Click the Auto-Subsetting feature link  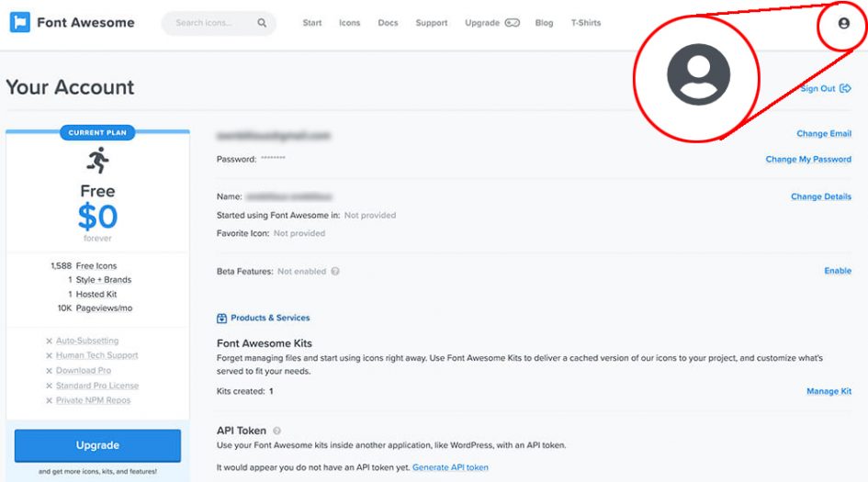click(87, 341)
